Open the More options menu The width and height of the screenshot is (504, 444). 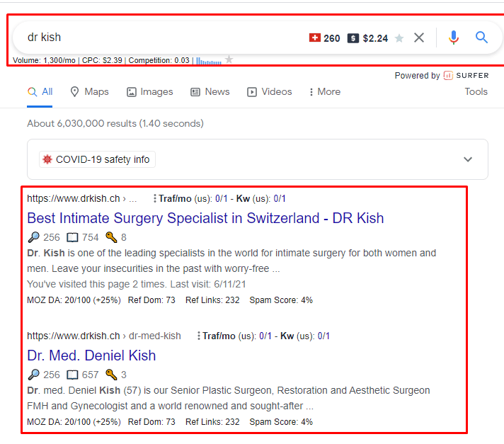(x=325, y=92)
